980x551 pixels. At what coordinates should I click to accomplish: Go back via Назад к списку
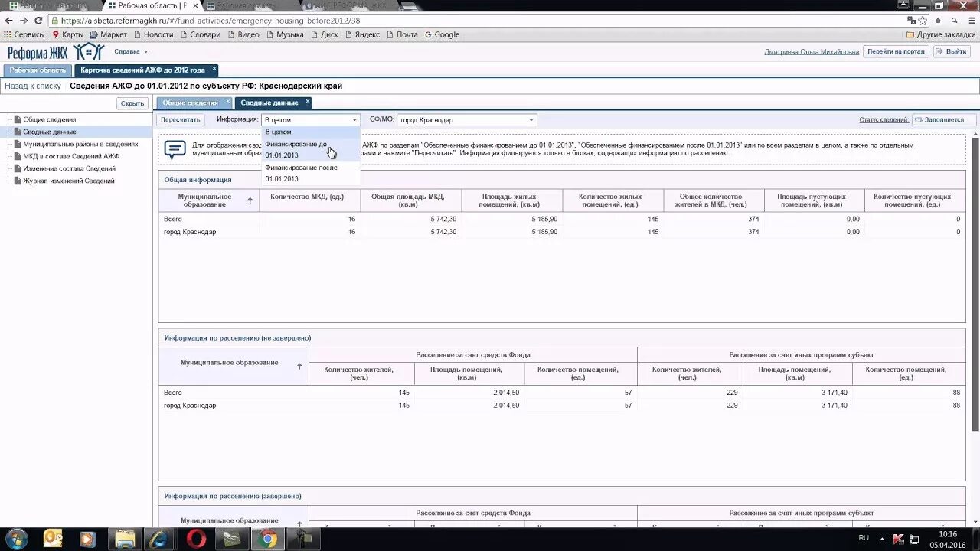(x=33, y=86)
